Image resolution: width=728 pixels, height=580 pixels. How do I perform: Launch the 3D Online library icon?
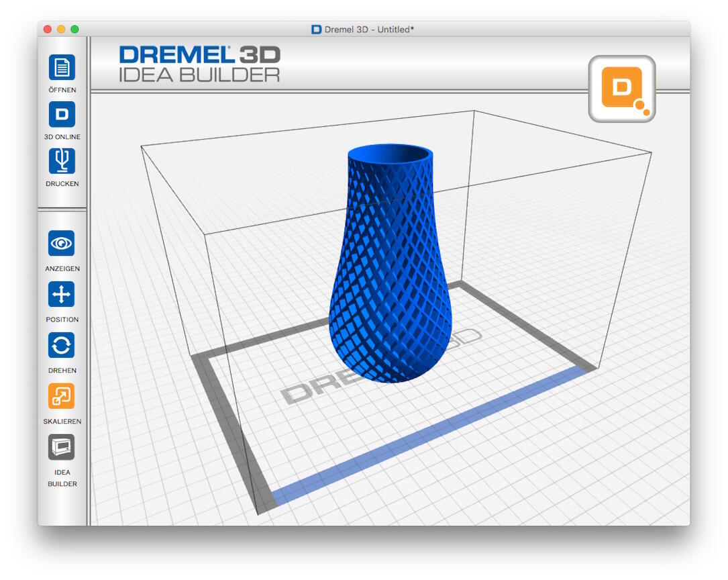pos(62,114)
